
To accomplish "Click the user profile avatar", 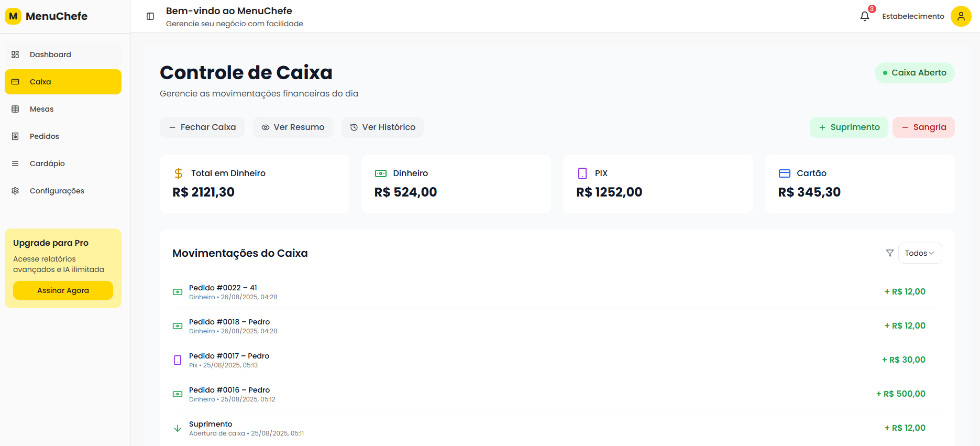I will coord(961,16).
